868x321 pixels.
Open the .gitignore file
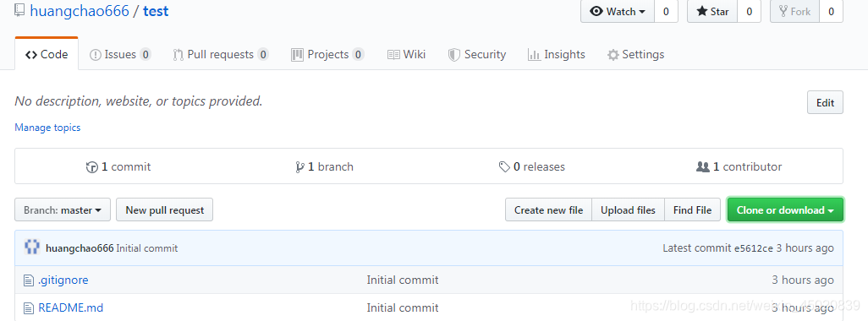click(63, 280)
